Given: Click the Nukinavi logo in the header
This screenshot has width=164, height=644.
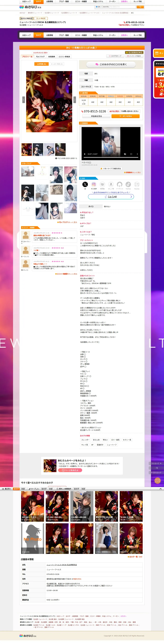Looking at the screenshot, I should [x=30, y=7].
